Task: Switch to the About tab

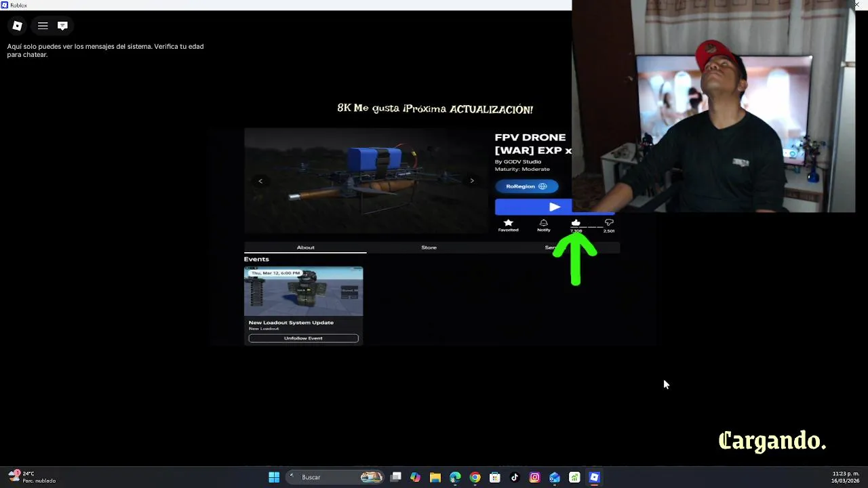Action: [x=305, y=247]
